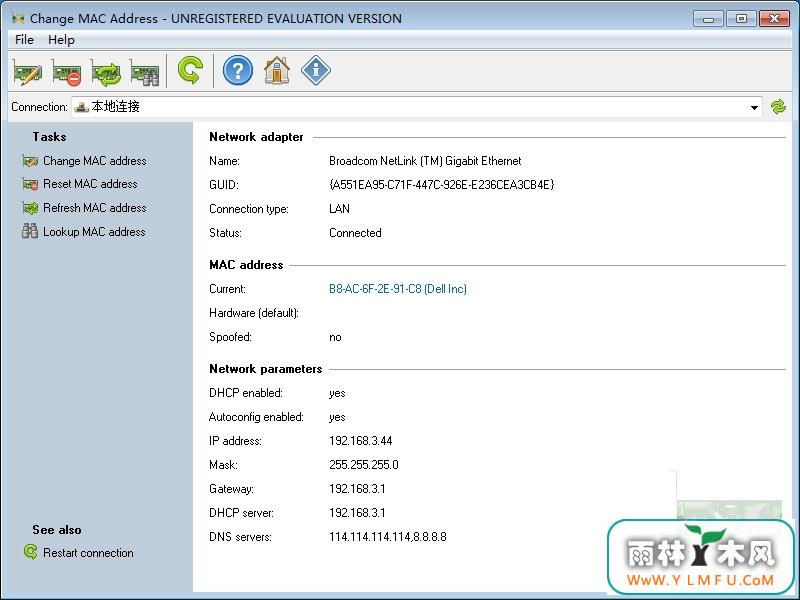This screenshot has width=800, height=600.
Task: Maximize the Change MAC Address window
Action: (741, 19)
